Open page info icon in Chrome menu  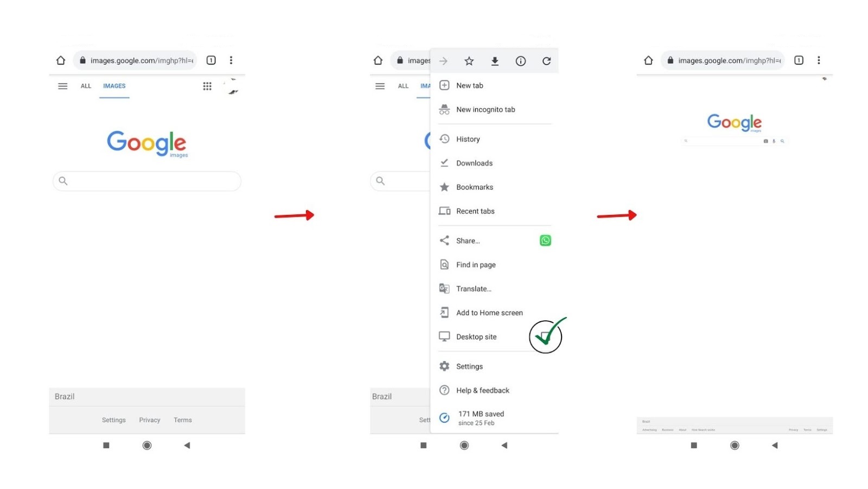[521, 61]
